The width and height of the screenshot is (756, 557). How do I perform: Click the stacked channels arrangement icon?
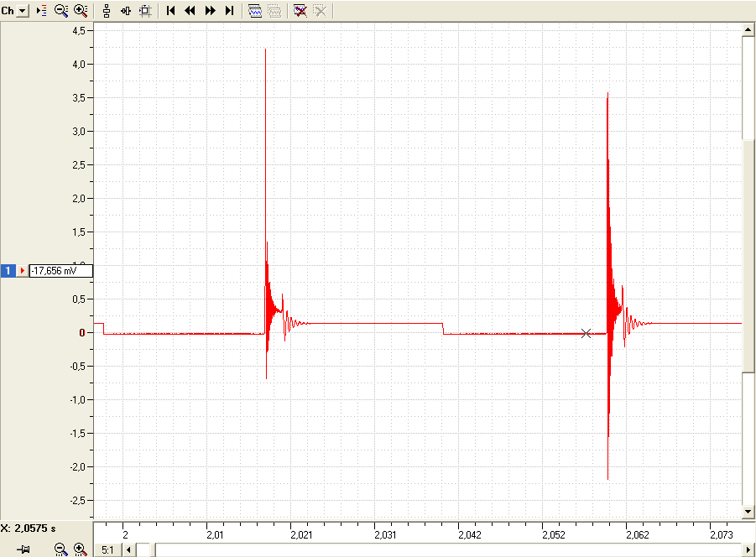coord(107,11)
